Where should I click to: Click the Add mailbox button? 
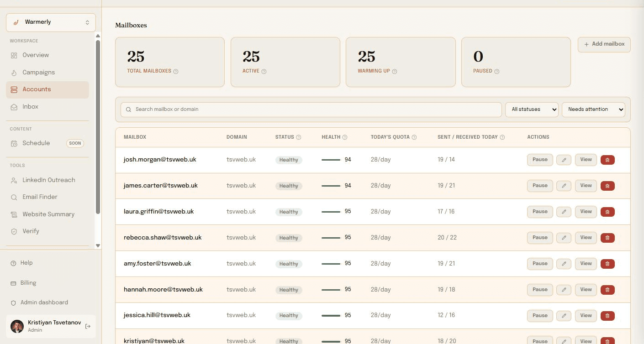pos(604,44)
